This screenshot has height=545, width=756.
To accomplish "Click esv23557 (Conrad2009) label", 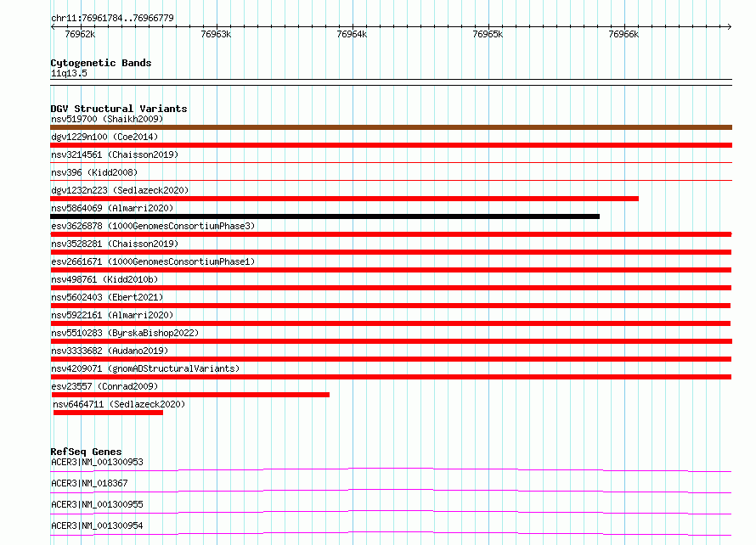I will (x=104, y=386).
